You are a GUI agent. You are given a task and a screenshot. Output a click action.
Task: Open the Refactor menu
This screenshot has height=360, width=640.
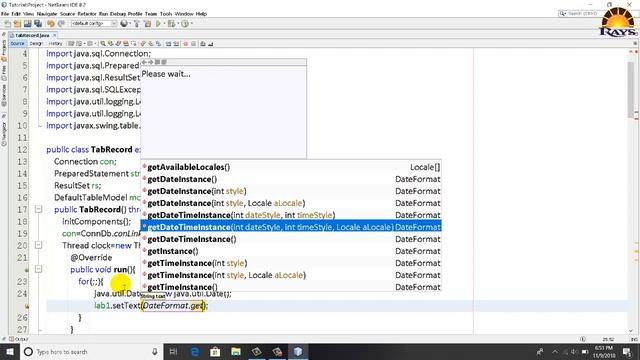pos(87,14)
